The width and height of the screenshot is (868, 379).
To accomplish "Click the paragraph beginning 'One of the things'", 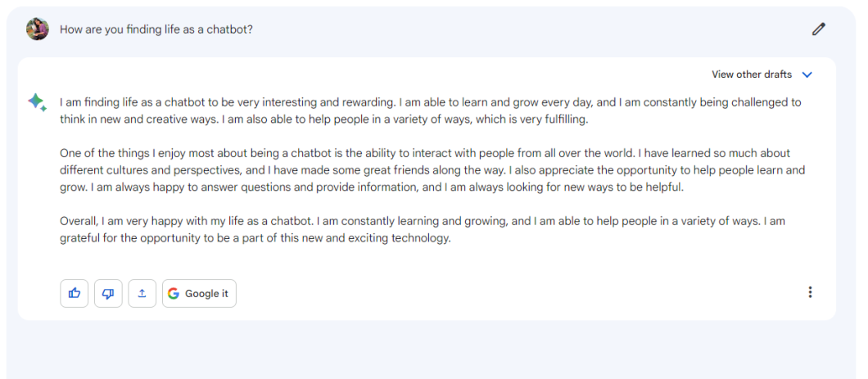I will coord(432,170).
